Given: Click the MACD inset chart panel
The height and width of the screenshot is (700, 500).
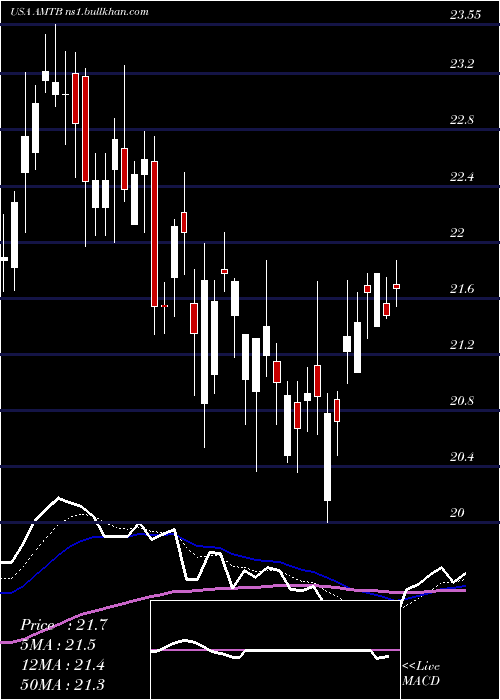Looking at the screenshot, I should pyautogui.click(x=275, y=650).
